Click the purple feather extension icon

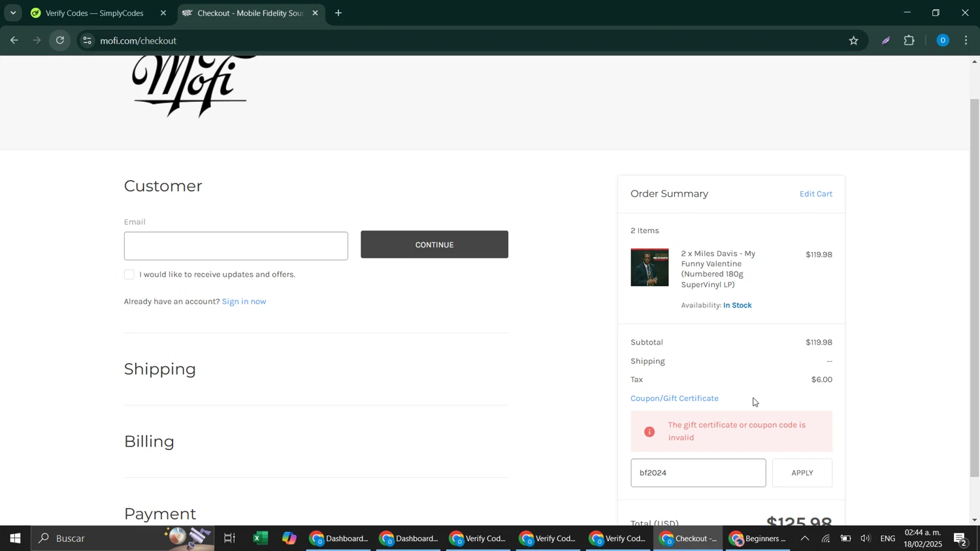click(886, 40)
